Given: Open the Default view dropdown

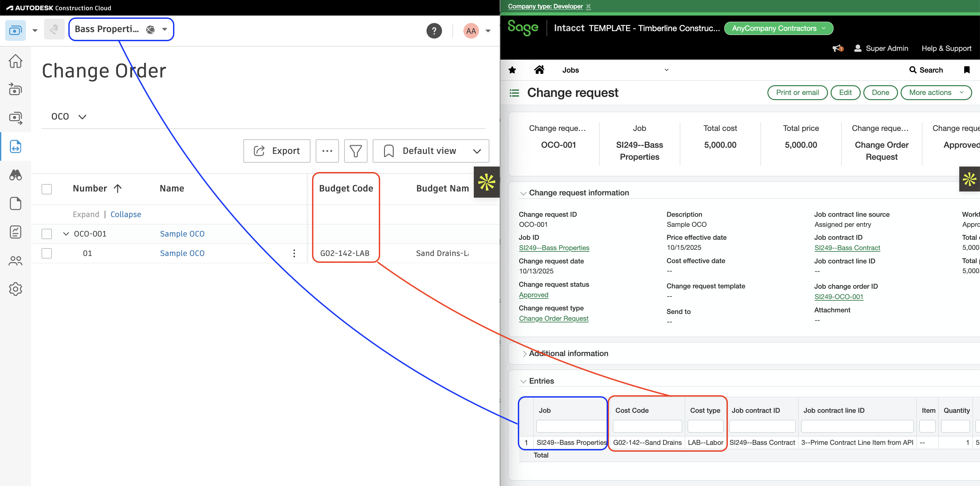Looking at the screenshot, I should (x=430, y=151).
